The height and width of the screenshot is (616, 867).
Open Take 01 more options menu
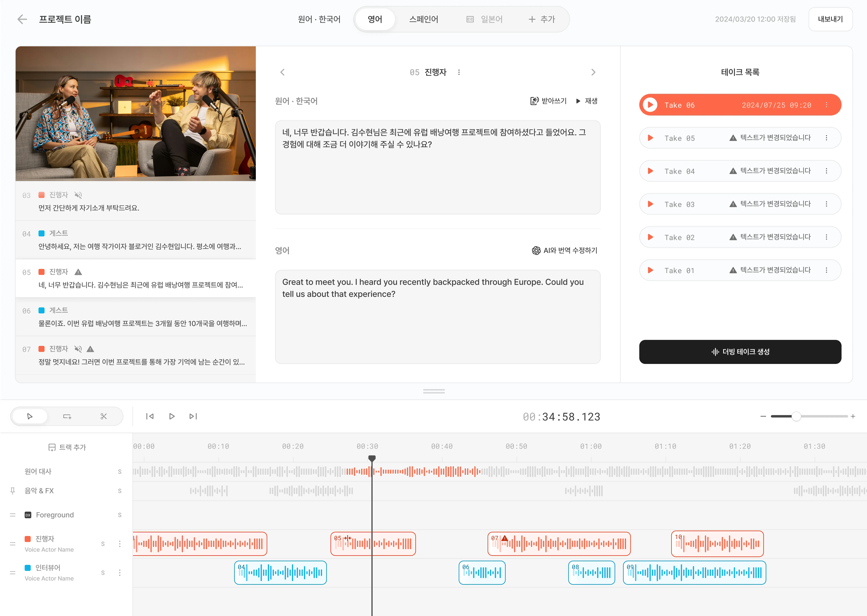826,270
